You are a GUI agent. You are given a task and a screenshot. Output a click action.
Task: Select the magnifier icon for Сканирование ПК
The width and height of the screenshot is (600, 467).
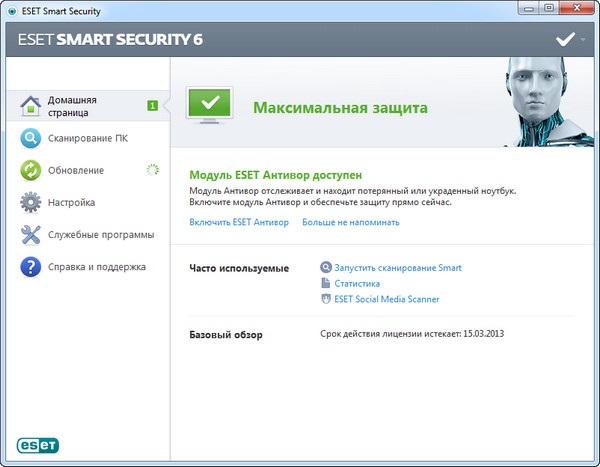point(31,138)
